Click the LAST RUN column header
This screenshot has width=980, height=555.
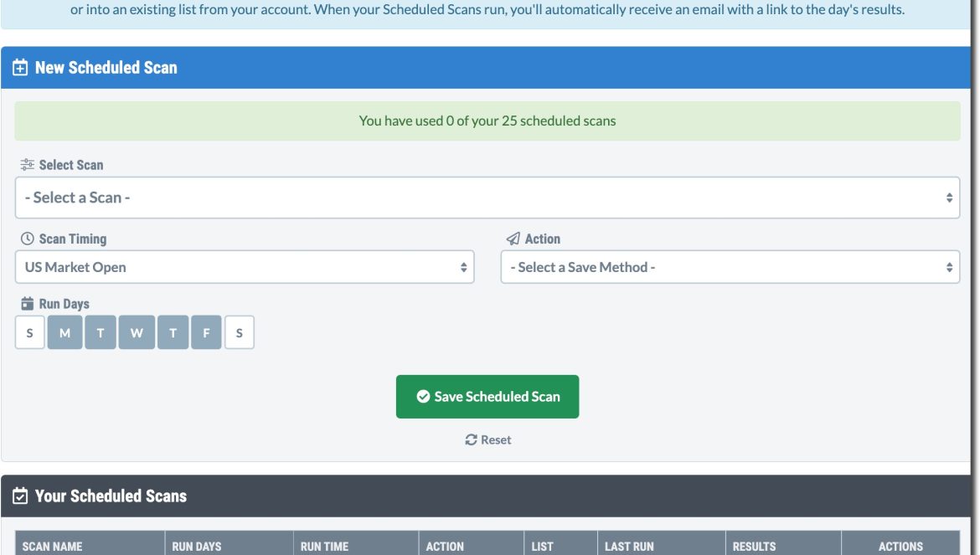(x=629, y=547)
